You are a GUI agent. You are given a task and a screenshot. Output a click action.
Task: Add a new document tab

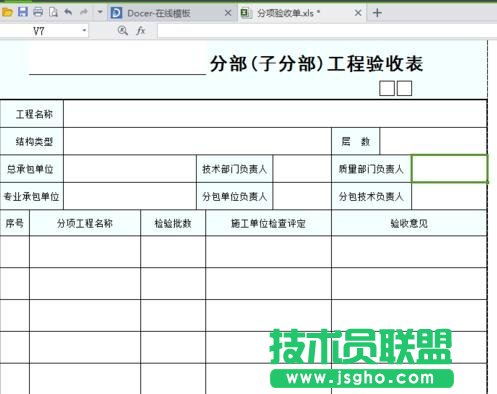pyautogui.click(x=377, y=13)
